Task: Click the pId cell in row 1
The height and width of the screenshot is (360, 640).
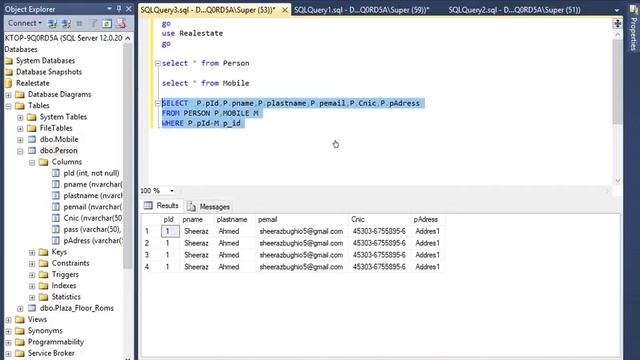Action: tap(170, 231)
